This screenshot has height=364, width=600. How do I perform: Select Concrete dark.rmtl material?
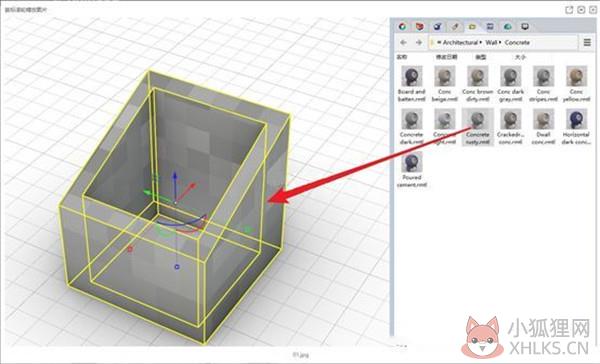coord(412,126)
